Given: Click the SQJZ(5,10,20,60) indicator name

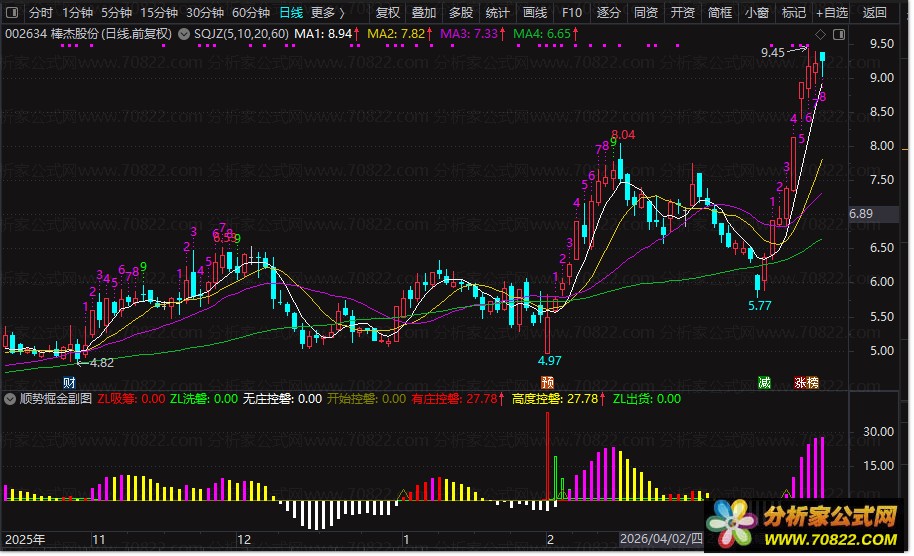Looking at the screenshot, I should (241, 34).
